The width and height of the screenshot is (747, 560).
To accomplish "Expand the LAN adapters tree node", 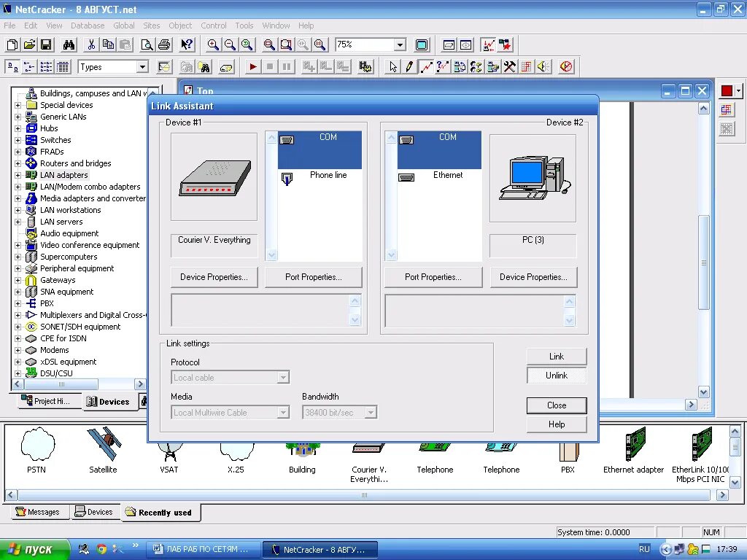I will coord(18,175).
